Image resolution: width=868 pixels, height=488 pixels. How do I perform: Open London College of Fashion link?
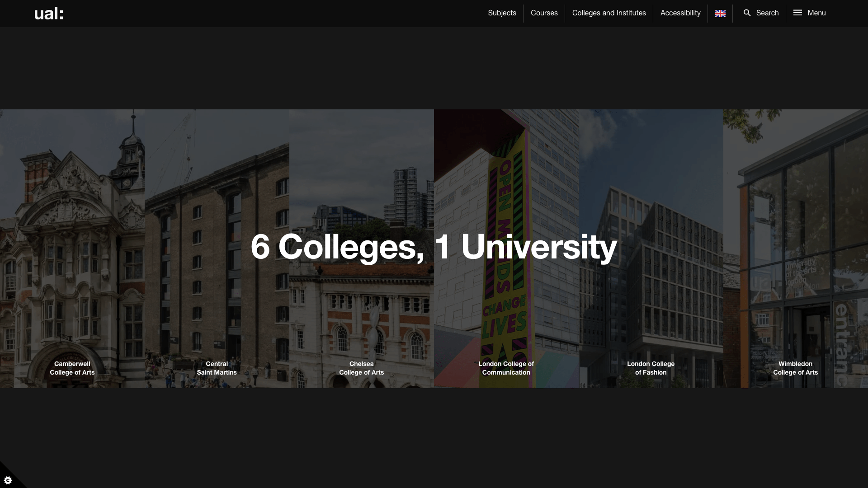point(651,368)
